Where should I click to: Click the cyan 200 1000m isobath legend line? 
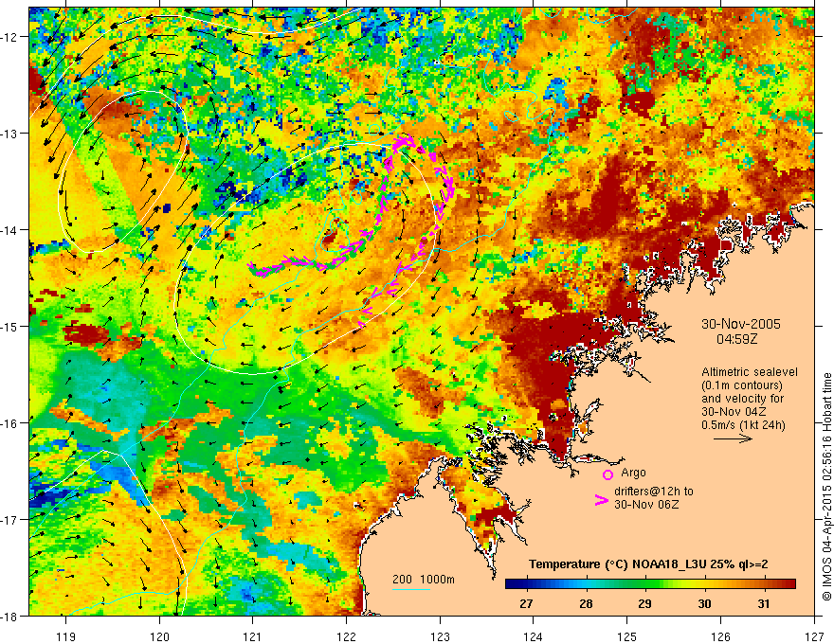tap(411, 589)
